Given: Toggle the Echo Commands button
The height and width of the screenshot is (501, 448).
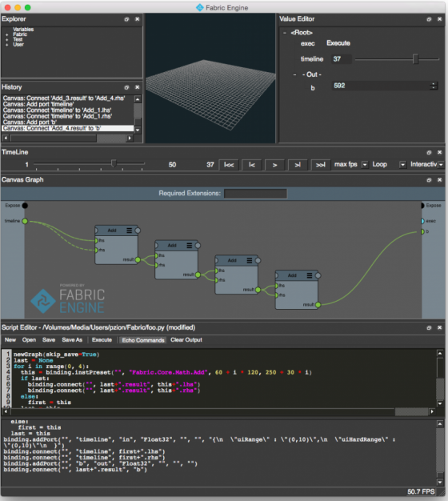Looking at the screenshot, I should pos(143,340).
